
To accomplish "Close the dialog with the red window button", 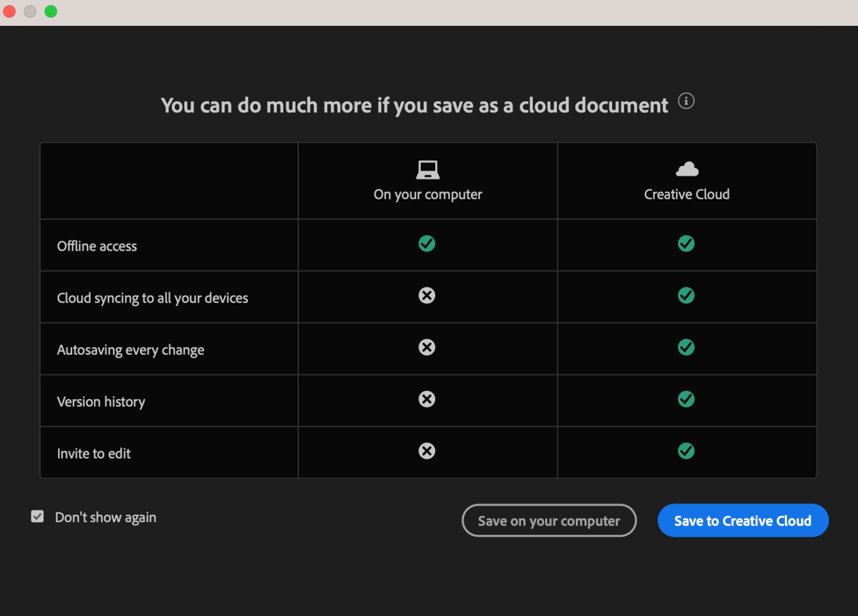I will pyautogui.click(x=9, y=12).
